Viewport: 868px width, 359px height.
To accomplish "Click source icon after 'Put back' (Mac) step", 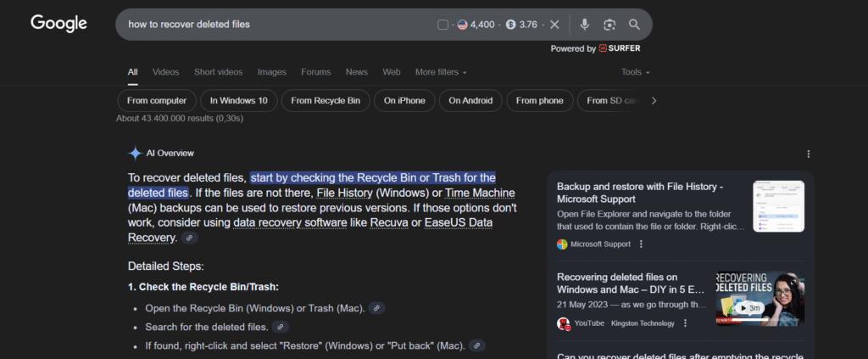I will (x=476, y=345).
